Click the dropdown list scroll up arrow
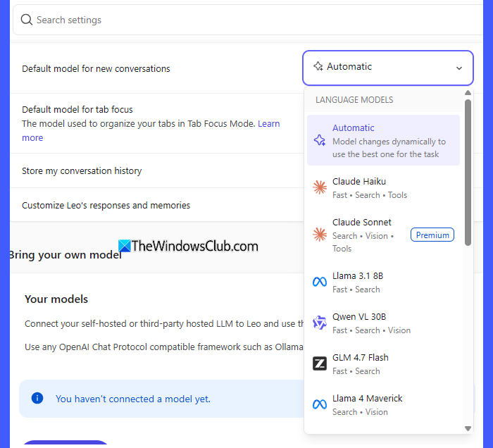The height and width of the screenshot is (448, 493). tap(468, 92)
